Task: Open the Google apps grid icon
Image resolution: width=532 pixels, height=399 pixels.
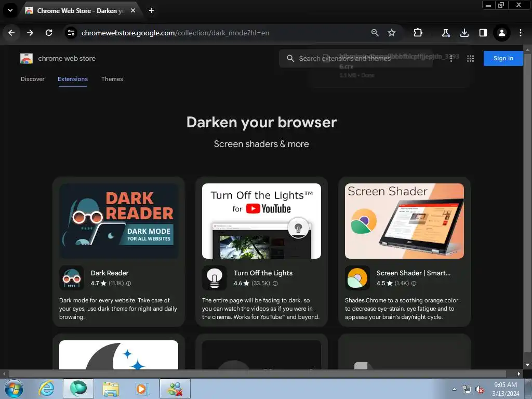Action: pos(470,59)
